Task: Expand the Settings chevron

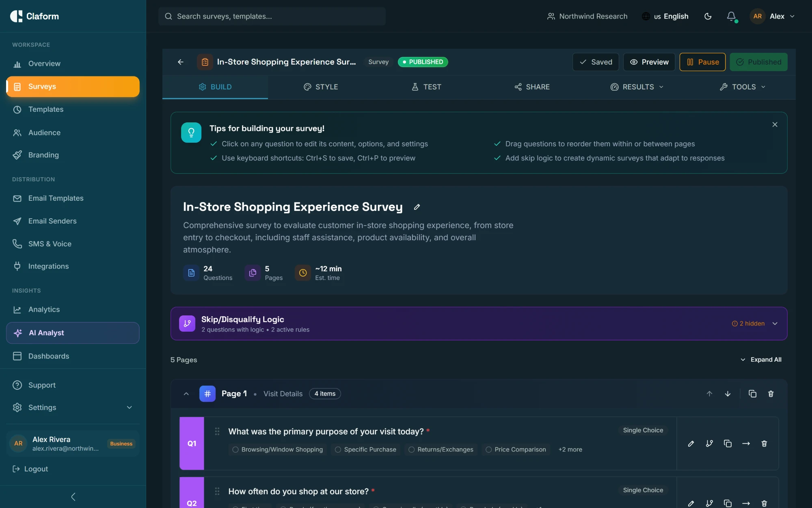Action: pos(130,408)
